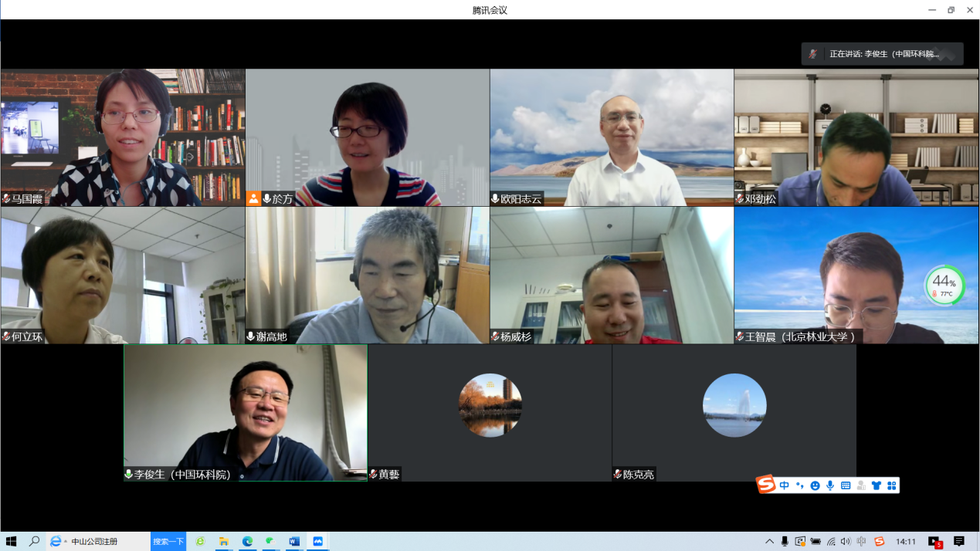Click the 搜索一下 button in taskbar
980x551 pixels.
tap(168, 542)
